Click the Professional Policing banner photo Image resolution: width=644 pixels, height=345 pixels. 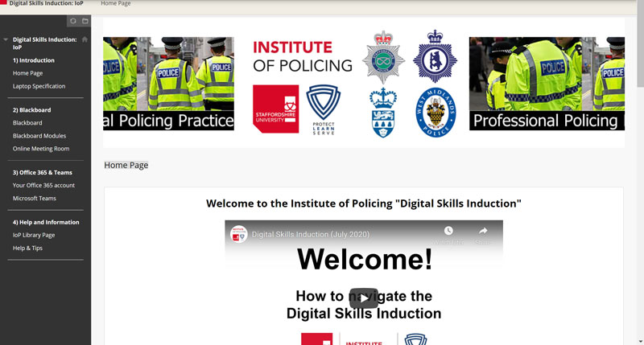coord(547,84)
